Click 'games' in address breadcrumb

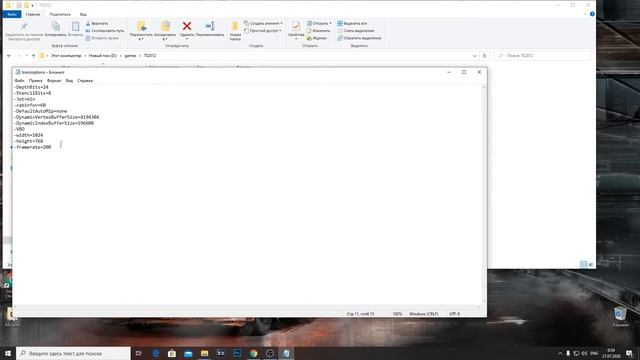click(130, 56)
